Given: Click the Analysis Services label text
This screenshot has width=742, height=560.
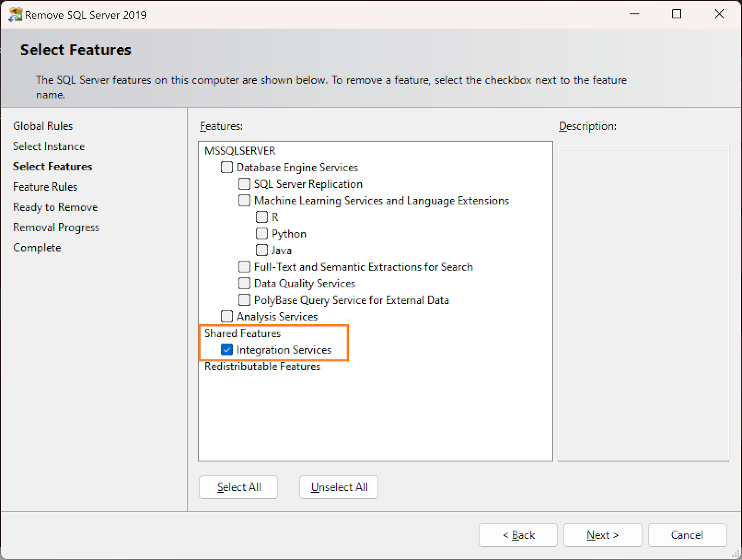Looking at the screenshot, I should click(277, 317).
